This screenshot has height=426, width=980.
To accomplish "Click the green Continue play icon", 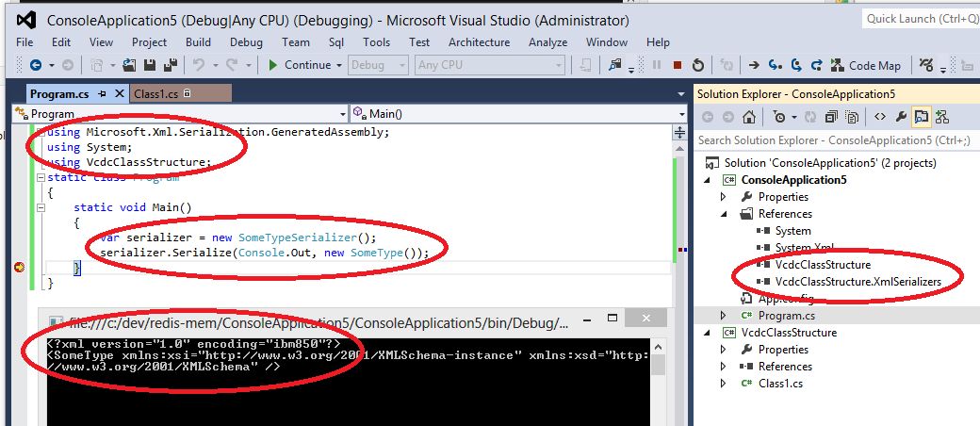I will coord(272,65).
